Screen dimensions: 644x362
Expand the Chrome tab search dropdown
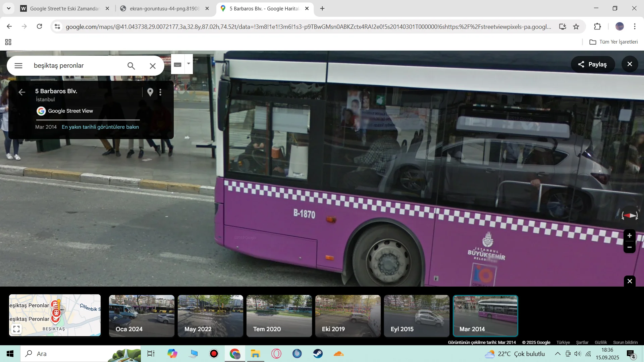(x=8, y=8)
